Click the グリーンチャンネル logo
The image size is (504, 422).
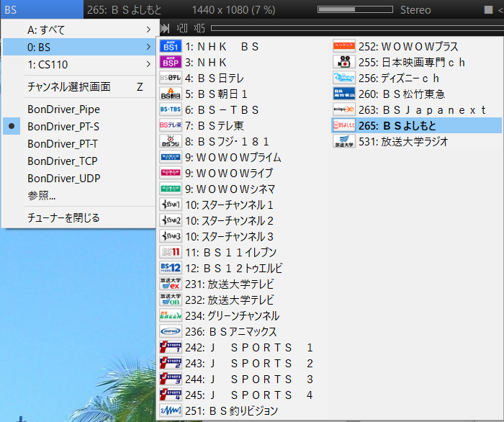[171, 315]
